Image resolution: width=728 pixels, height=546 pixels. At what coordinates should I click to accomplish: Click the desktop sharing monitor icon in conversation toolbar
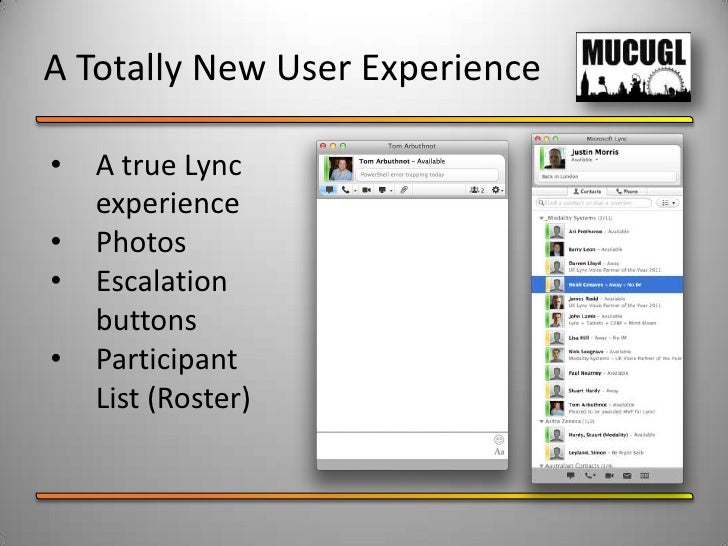coord(382,190)
